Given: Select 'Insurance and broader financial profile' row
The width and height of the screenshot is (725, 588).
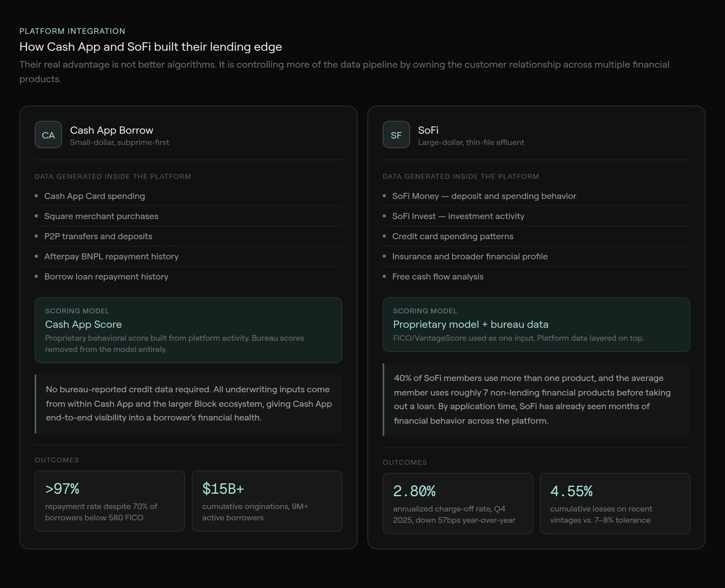Looking at the screenshot, I should pos(536,257).
